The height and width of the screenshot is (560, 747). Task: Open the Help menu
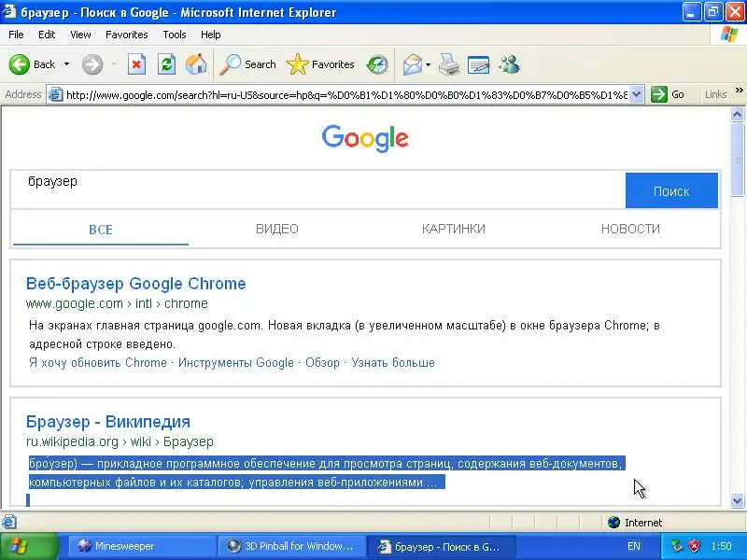pos(211,35)
